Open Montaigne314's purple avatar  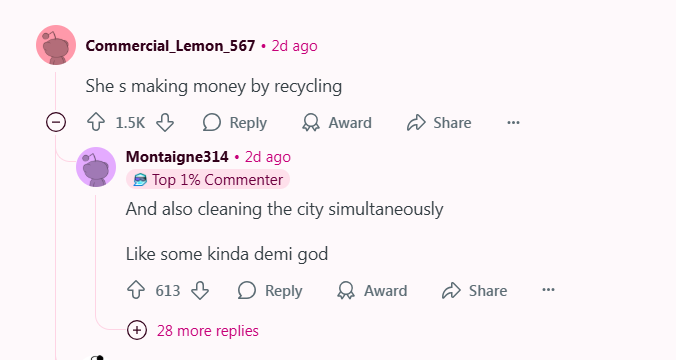(96, 167)
